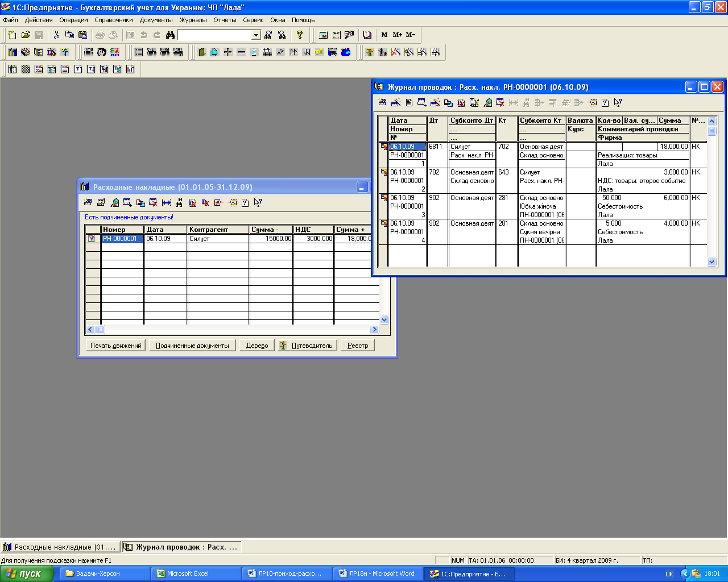The width and height of the screenshot is (728, 582).
Task: Click scroll down arrow in Журнал проводок
Action: click(712, 262)
